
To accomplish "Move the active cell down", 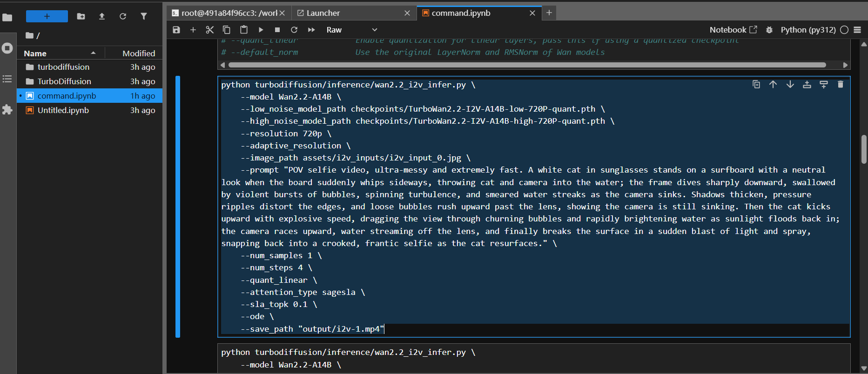I will (790, 85).
